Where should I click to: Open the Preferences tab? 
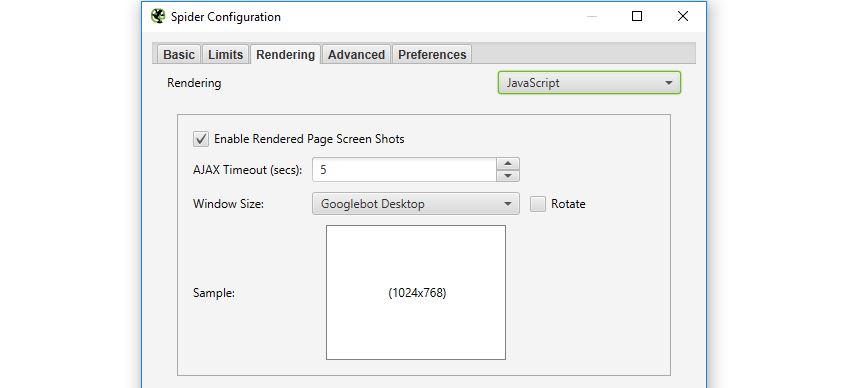coord(432,55)
